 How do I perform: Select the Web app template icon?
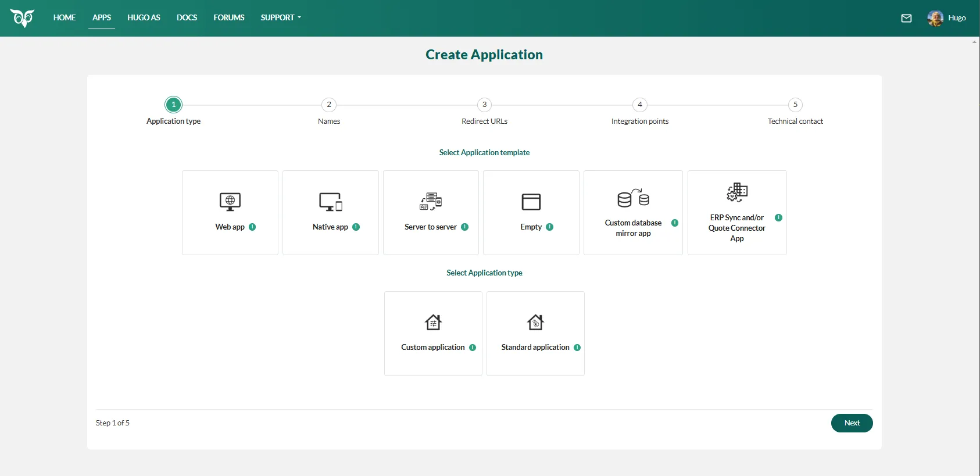[230, 202]
